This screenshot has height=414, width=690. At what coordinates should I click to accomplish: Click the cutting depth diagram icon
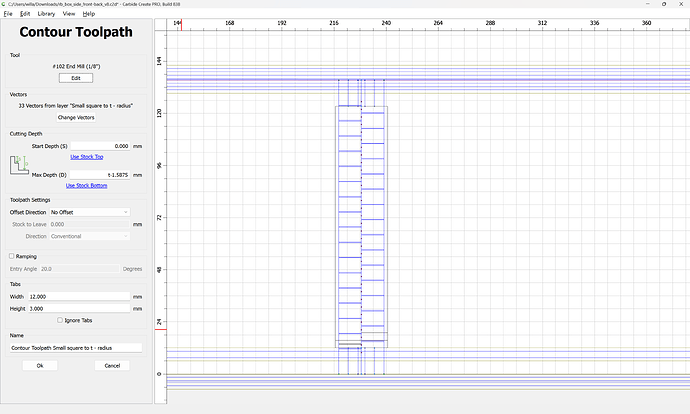[x=19, y=166]
